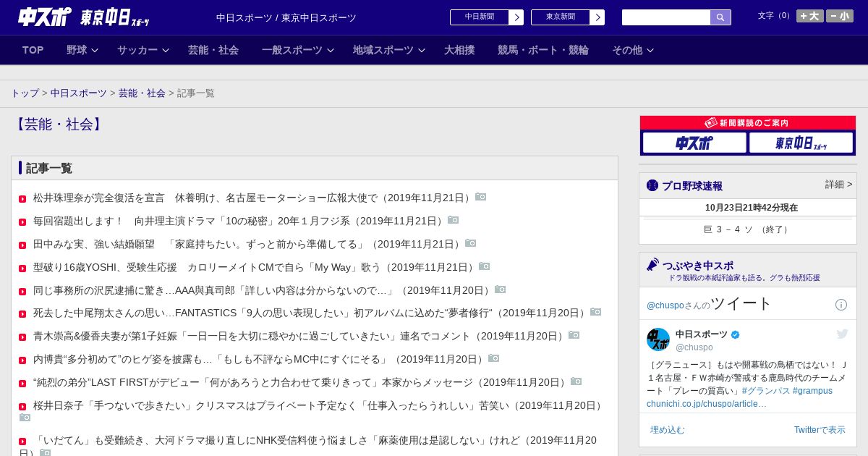
Task: Open the プロ野球速報 heading link
Action: click(x=692, y=186)
